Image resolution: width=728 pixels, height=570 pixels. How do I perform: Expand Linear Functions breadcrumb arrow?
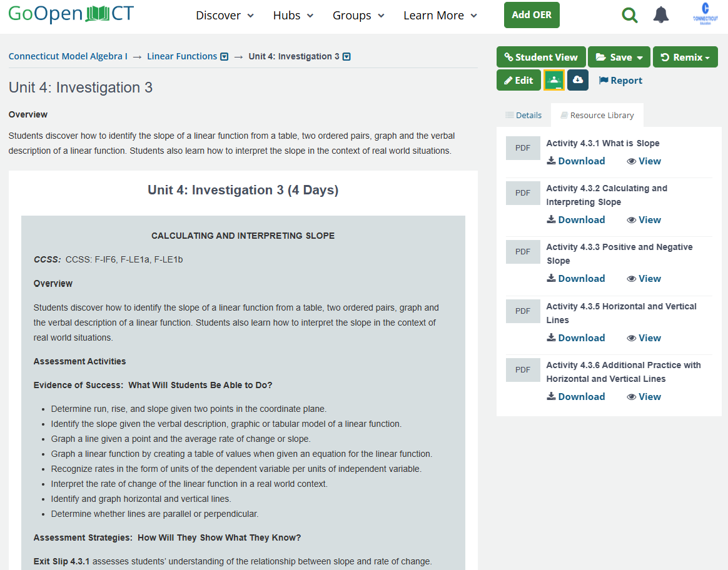pos(225,57)
